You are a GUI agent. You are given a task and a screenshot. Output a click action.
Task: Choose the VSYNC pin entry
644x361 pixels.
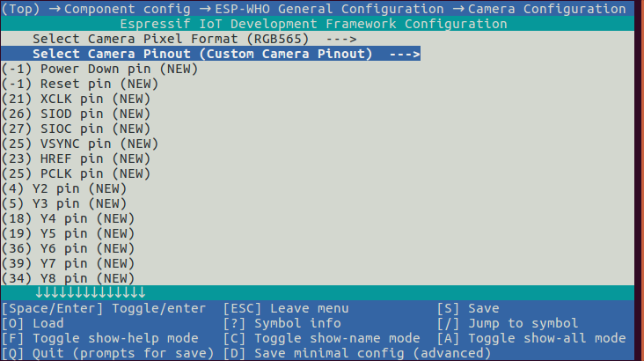tap(81, 144)
